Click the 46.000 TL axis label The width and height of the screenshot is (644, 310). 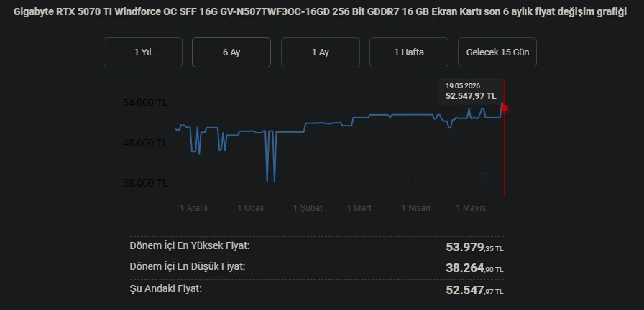coord(145,143)
